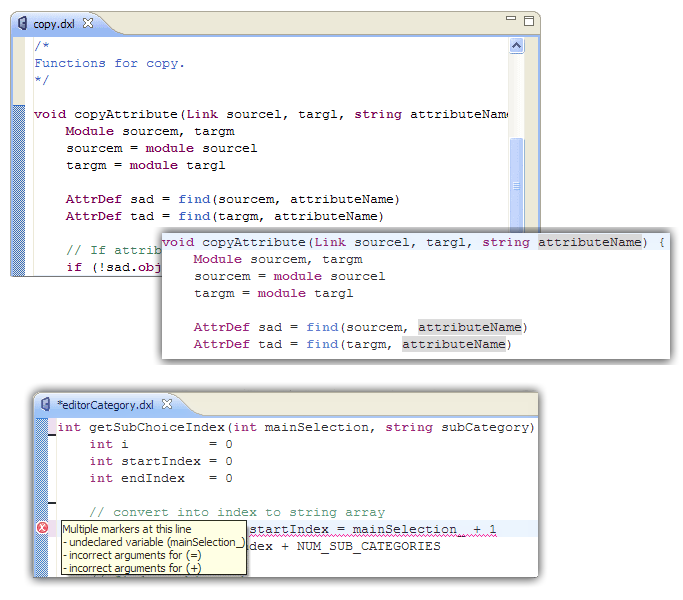Screen dimensions: 683x600
Task: Click the red error marker icon
Action: [x=42, y=528]
